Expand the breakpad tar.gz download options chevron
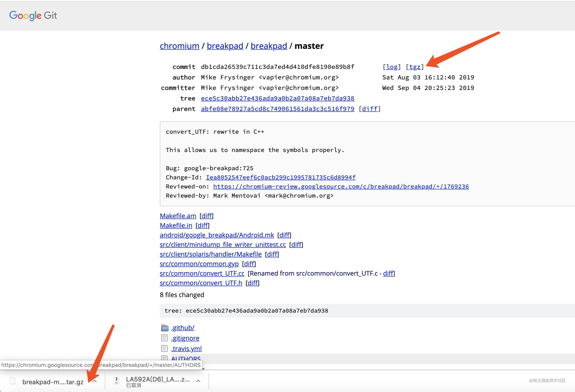 (x=95, y=381)
